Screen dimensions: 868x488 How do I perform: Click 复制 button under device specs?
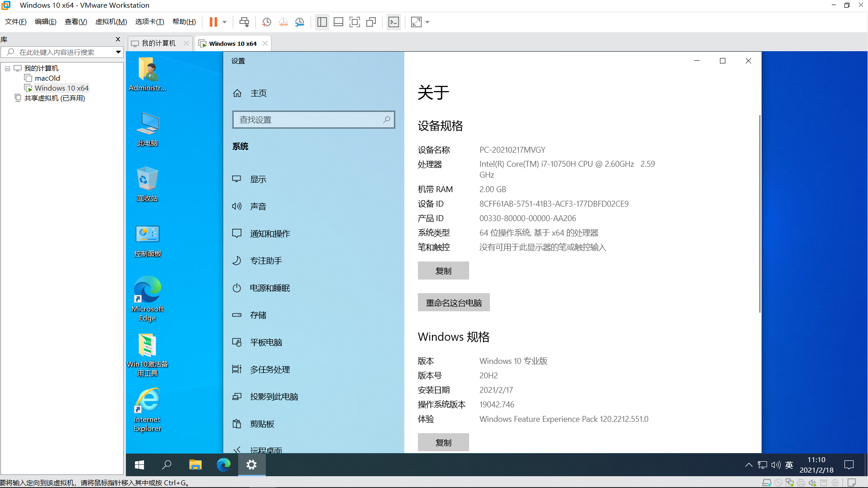(443, 271)
